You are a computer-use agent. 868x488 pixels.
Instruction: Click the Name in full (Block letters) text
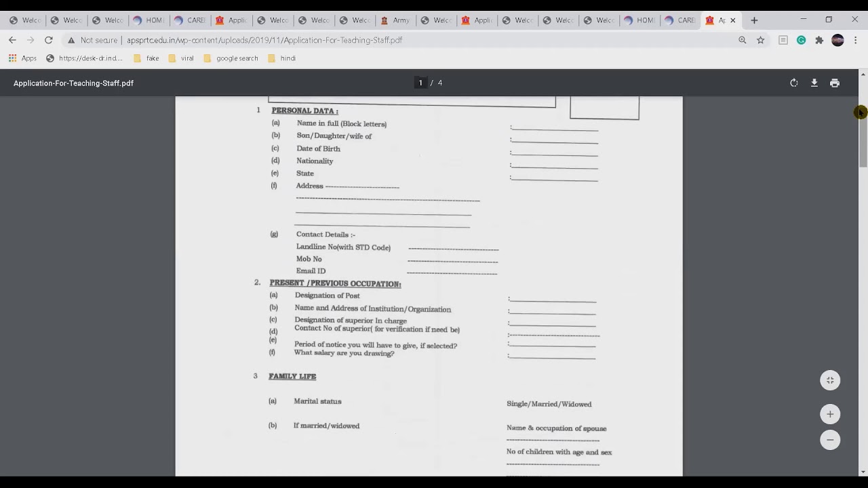click(341, 123)
